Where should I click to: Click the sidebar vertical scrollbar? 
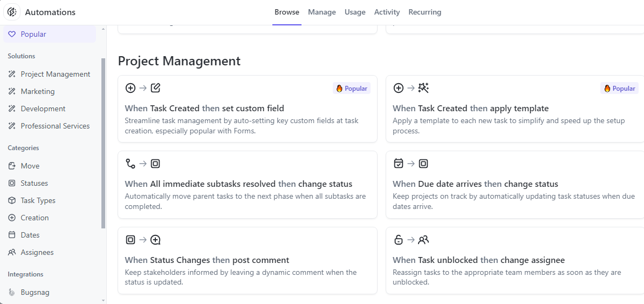tap(103, 143)
